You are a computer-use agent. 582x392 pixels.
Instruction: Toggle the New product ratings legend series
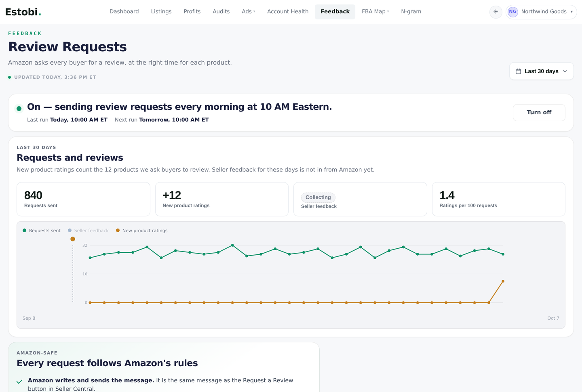pos(141,231)
